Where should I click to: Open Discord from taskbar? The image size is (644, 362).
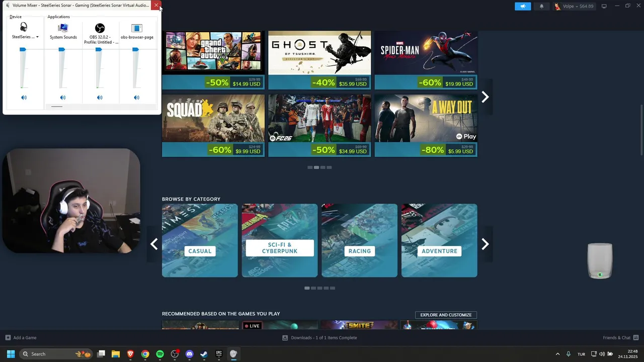coord(189,354)
